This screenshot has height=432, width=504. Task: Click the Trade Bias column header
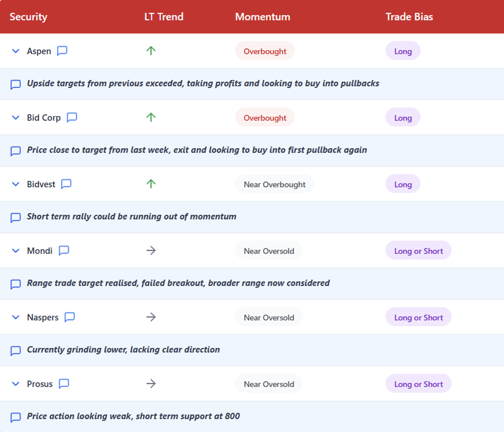[409, 17]
